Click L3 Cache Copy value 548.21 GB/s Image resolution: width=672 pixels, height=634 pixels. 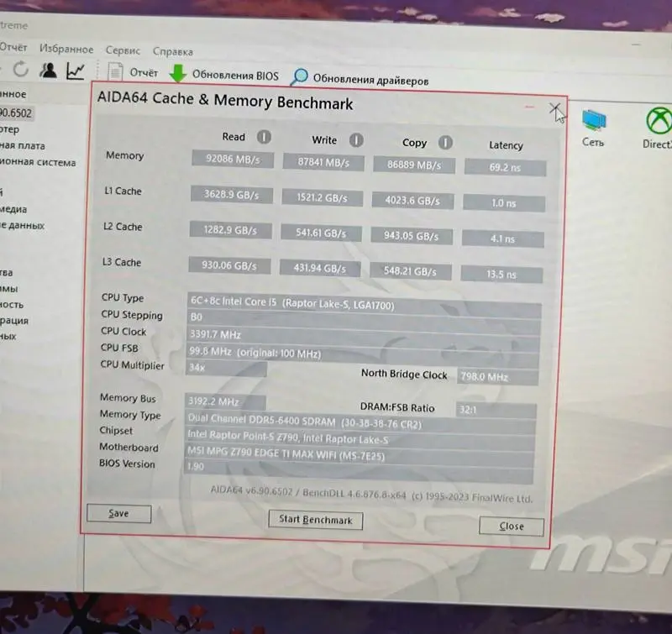pyautogui.click(x=411, y=271)
